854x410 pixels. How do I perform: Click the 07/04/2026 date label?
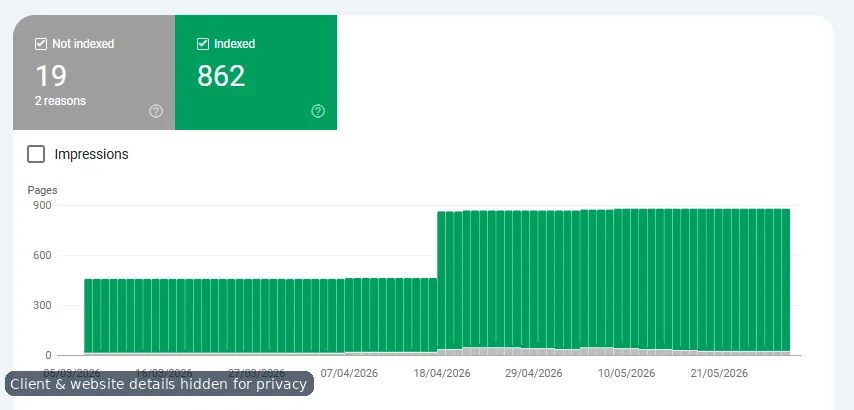click(349, 374)
